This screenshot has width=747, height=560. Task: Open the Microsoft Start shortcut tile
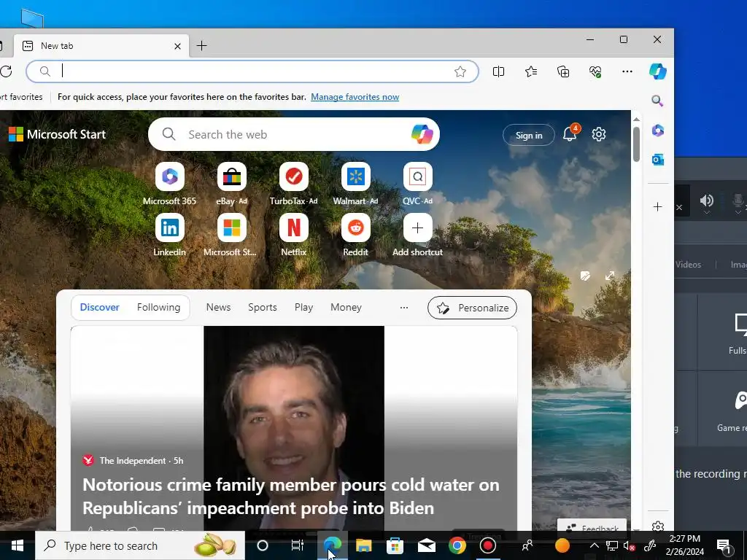pyautogui.click(x=231, y=235)
